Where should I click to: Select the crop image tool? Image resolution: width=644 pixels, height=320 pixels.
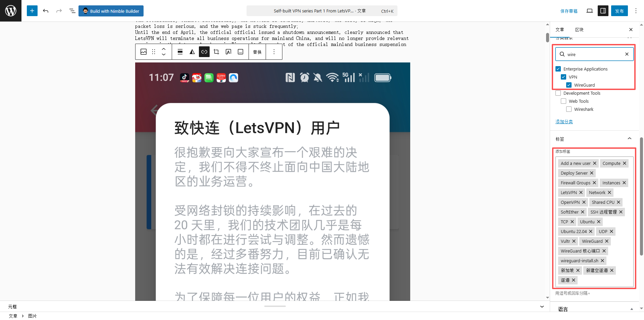(x=216, y=52)
